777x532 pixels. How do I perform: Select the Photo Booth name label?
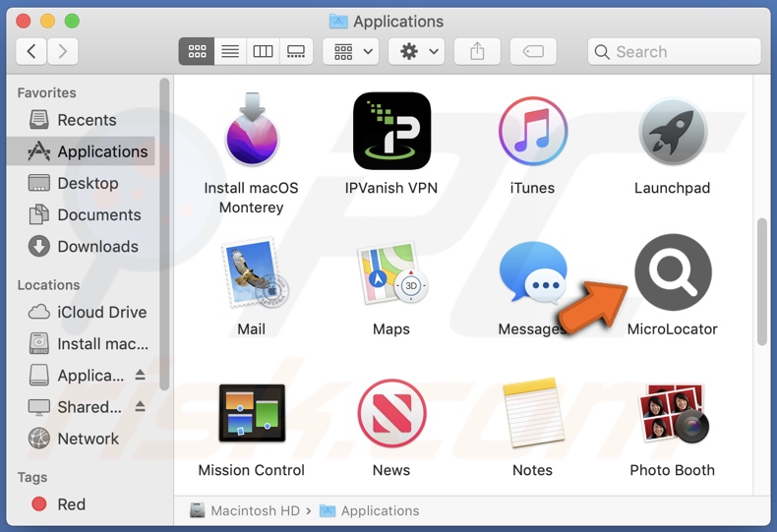pos(673,470)
